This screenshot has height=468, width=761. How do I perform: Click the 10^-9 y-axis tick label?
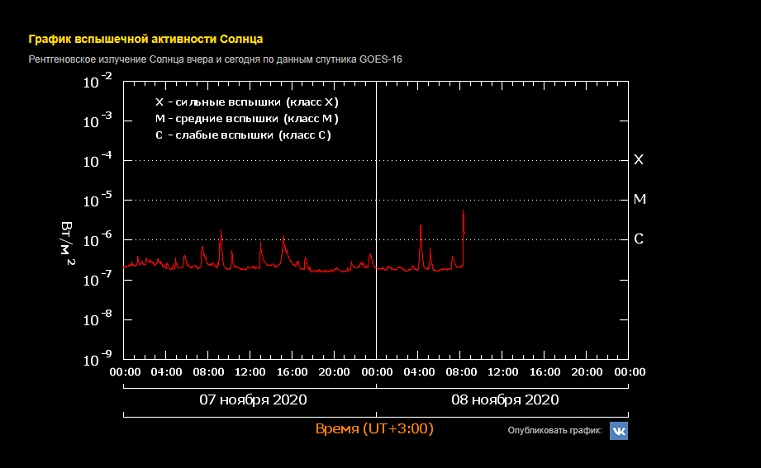[x=97, y=358]
